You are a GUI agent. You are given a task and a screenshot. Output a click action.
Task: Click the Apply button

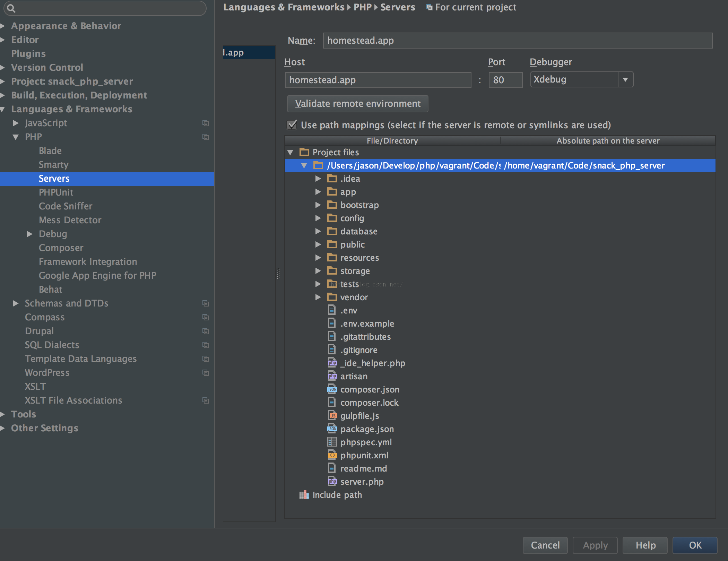595,545
